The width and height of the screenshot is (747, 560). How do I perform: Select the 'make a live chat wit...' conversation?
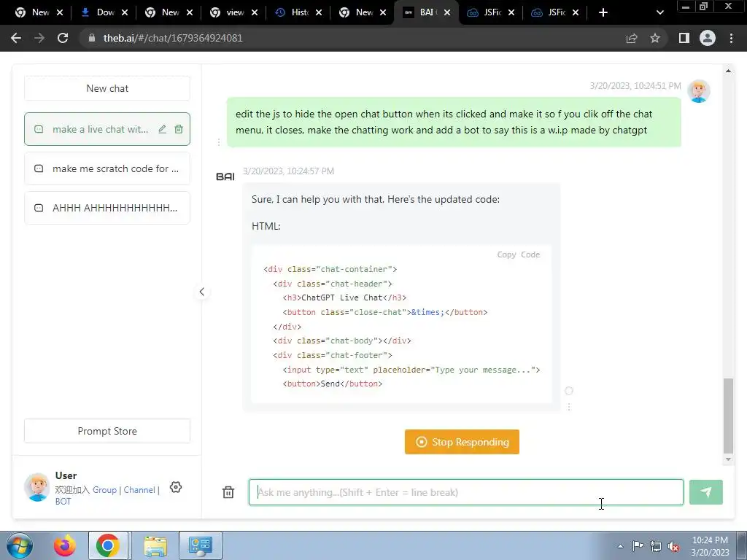(100, 129)
